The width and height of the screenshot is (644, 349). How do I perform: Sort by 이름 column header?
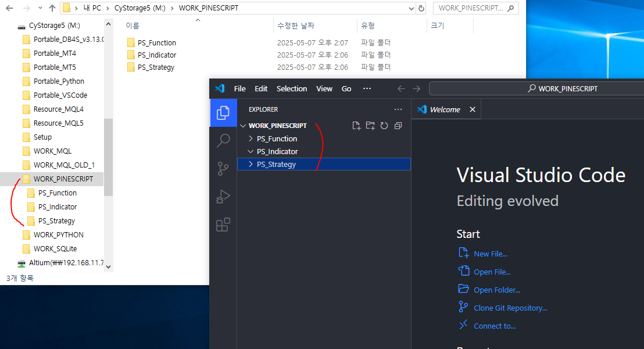pyautogui.click(x=133, y=26)
